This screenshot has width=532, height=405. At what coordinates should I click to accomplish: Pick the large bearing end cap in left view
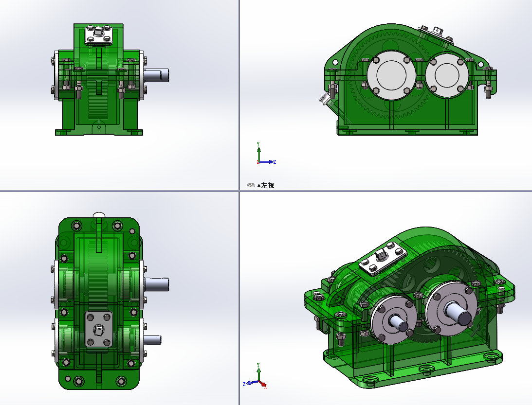pyautogui.click(x=391, y=75)
